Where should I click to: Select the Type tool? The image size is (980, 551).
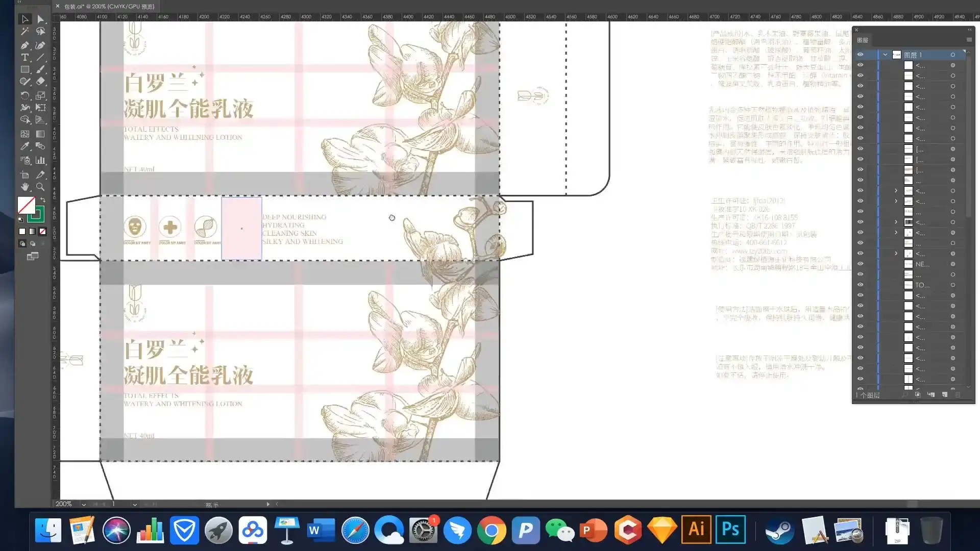[x=24, y=58]
